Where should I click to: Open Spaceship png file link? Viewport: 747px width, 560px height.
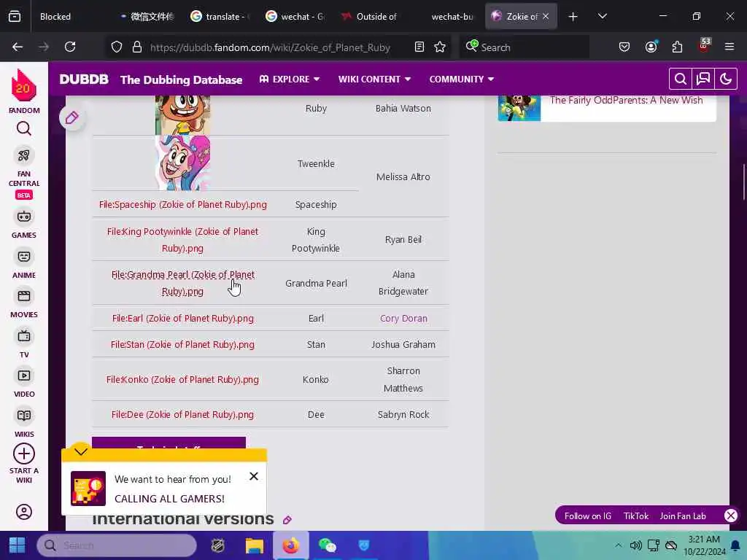tap(183, 205)
